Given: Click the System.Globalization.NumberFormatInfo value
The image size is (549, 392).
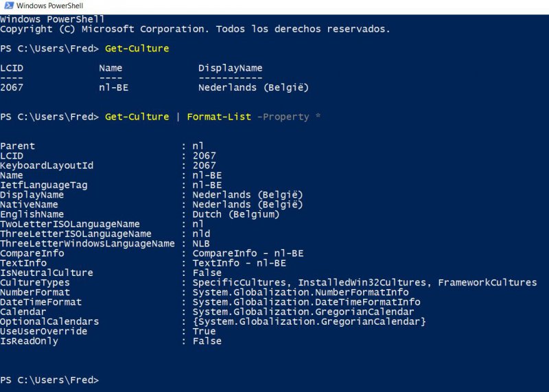Looking at the screenshot, I should (300, 292).
